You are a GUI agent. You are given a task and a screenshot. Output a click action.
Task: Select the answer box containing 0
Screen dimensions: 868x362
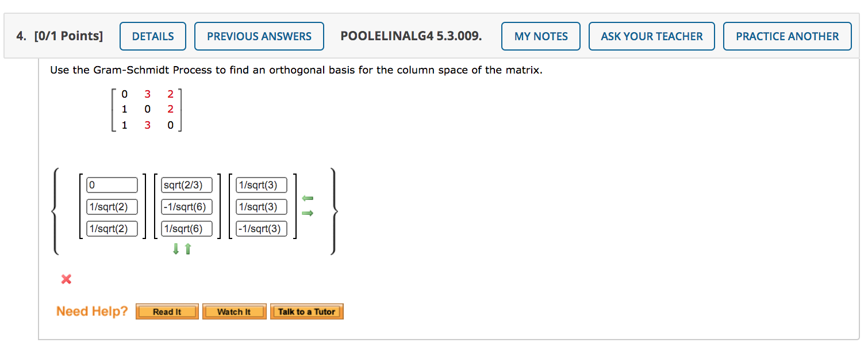tap(112, 184)
